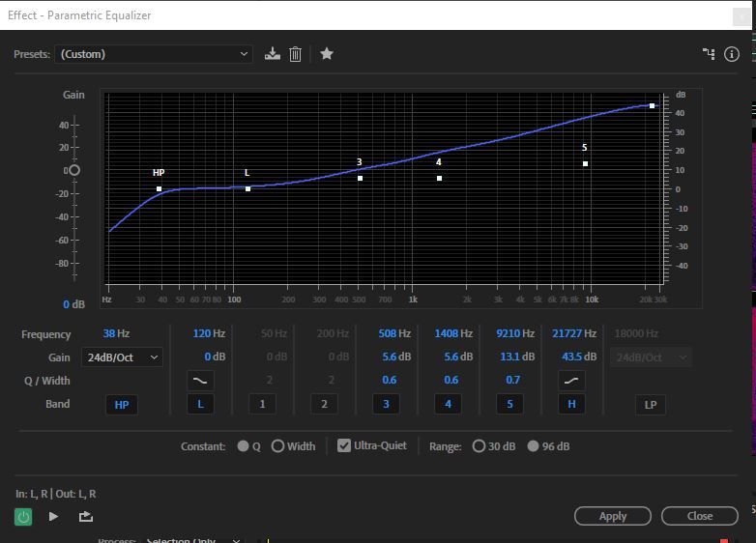Image resolution: width=756 pixels, height=543 pixels.
Task: Open the effect info icon
Action: pos(732,54)
